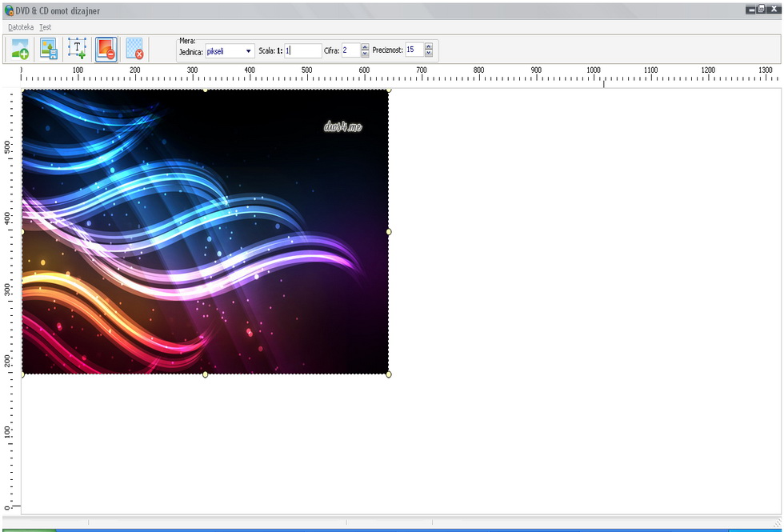784x532 pixels.
Task: Click the application icon in the title bar
Action: [9, 10]
